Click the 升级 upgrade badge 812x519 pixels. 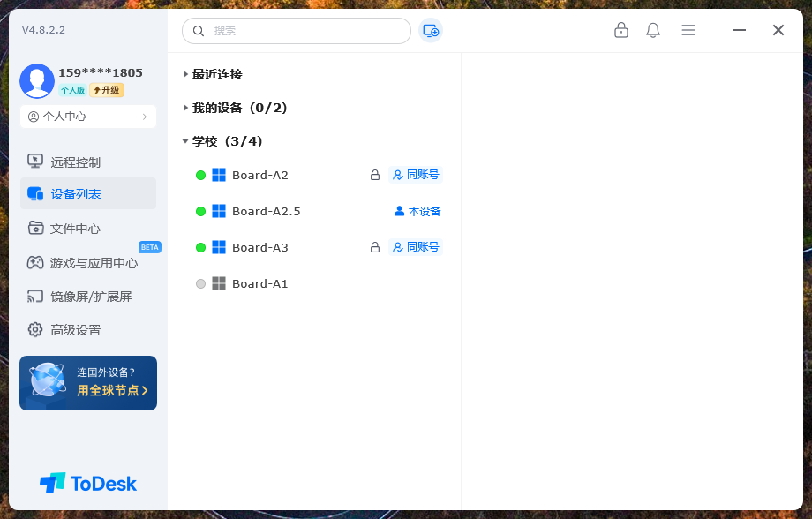107,90
